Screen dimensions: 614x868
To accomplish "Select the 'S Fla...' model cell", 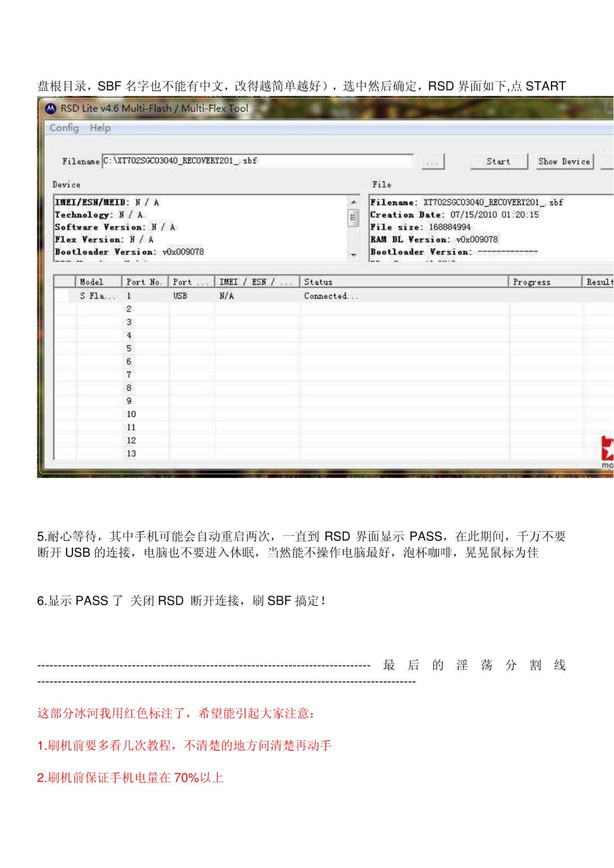I will click(98, 296).
